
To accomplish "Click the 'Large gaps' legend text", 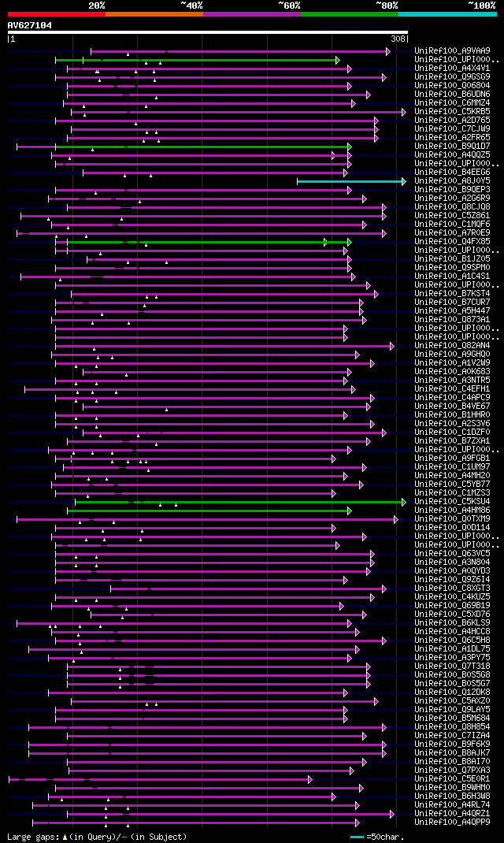I will [34, 837].
